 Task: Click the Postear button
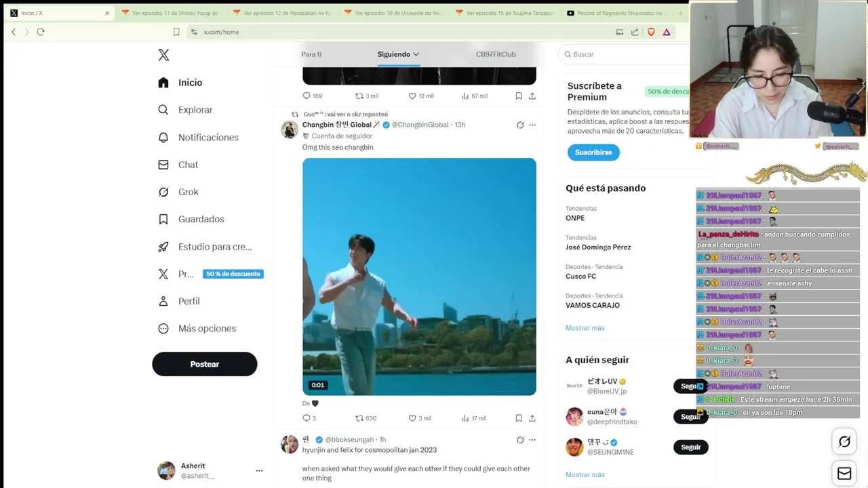pos(205,364)
